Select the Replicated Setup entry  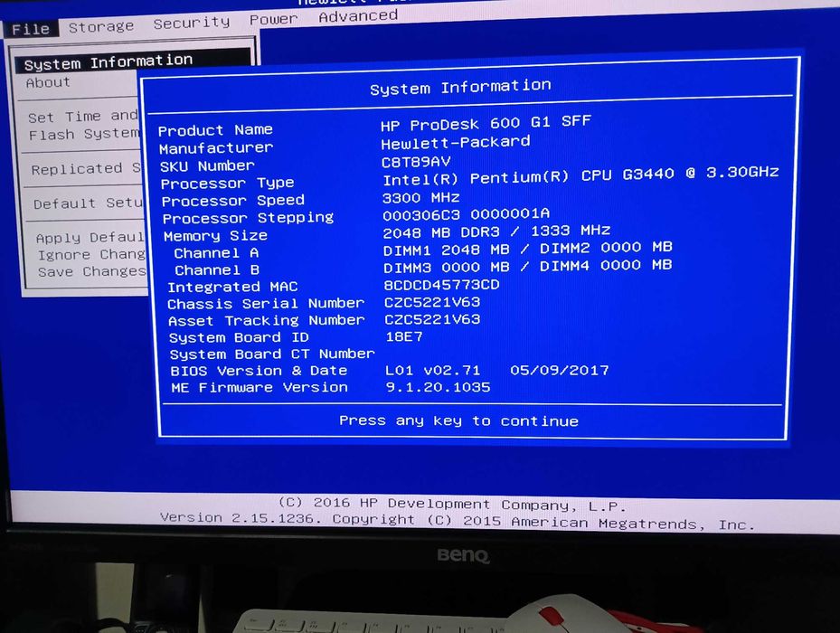(86, 169)
